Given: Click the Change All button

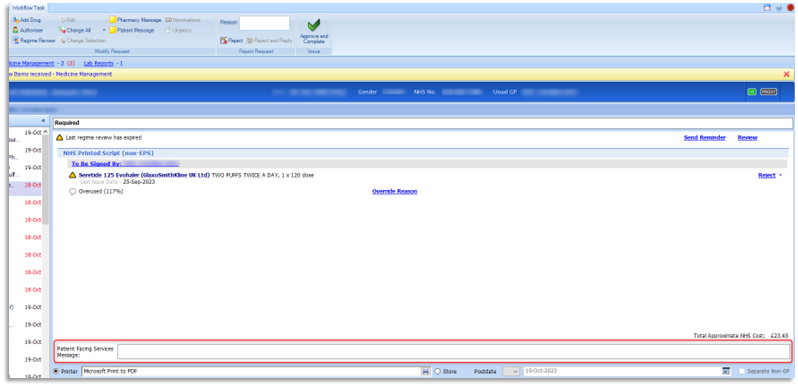Looking at the screenshot, I should 74,30.
